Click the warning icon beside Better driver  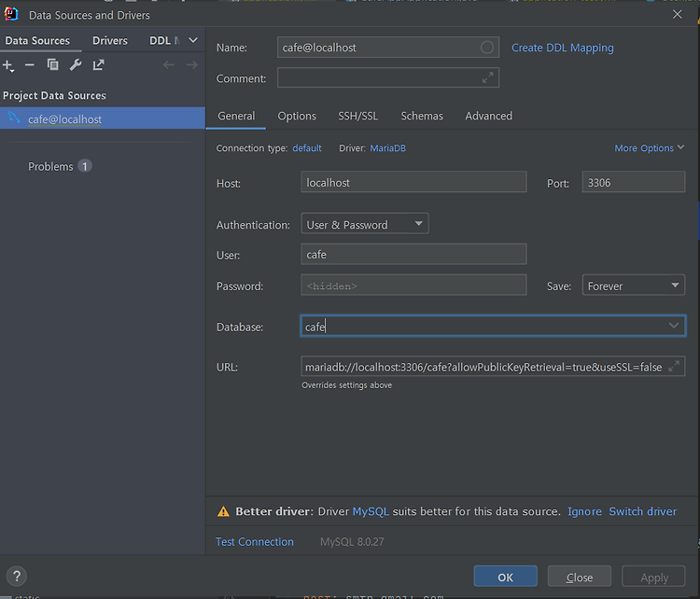223,511
